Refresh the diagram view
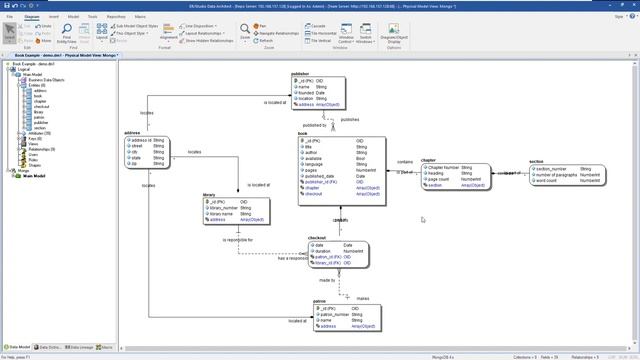The width and height of the screenshot is (640, 360). pyautogui.click(x=263, y=41)
